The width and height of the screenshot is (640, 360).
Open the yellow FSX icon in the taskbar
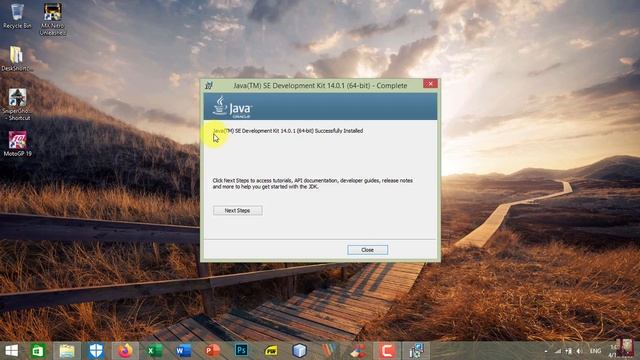[271, 351]
